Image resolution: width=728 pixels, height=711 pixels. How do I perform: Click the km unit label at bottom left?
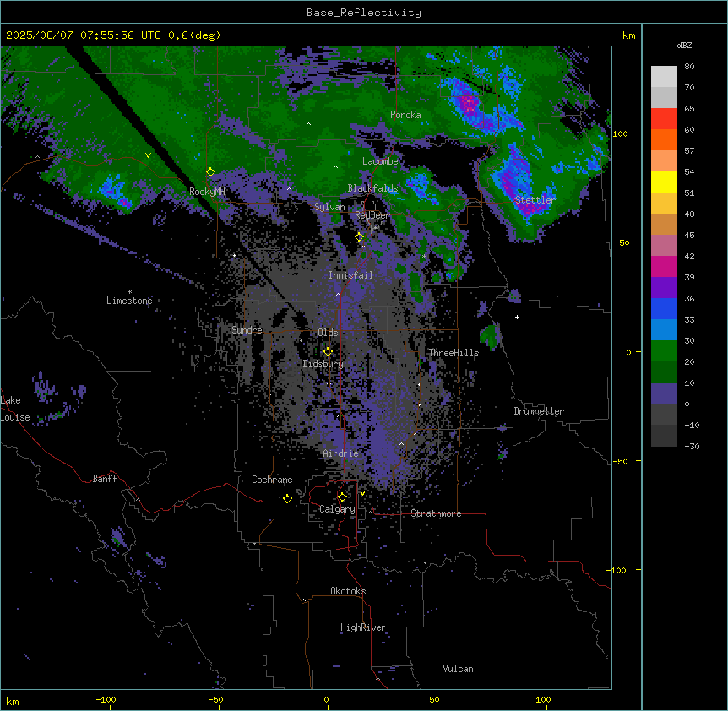[13, 701]
